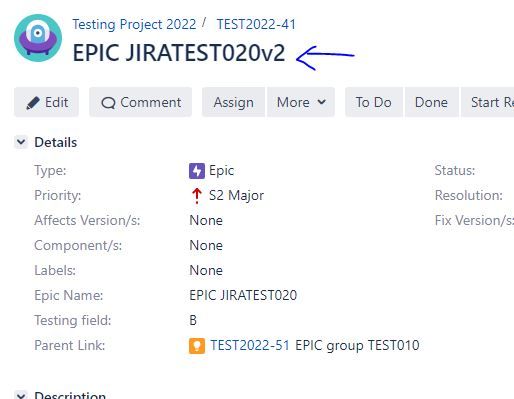The height and width of the screenshot is (399, 514).
Task: Transition issue to Done
Action: point(431,102)
